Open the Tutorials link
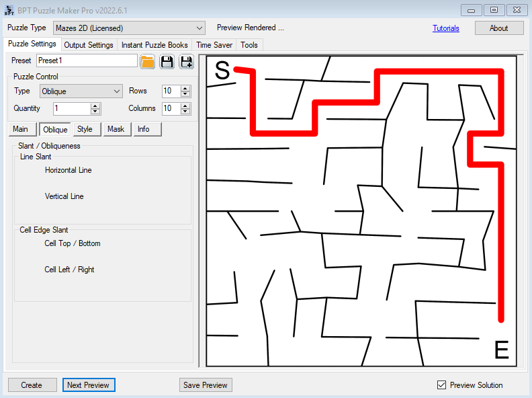 click(446, 28)
